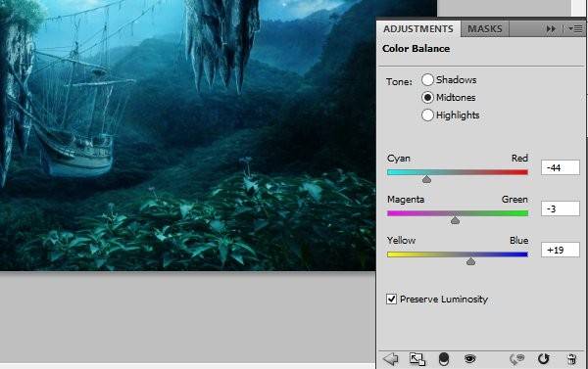Click the Yellow-Blue slider handle
588x369 pixels.
click(x=470, y=261)
